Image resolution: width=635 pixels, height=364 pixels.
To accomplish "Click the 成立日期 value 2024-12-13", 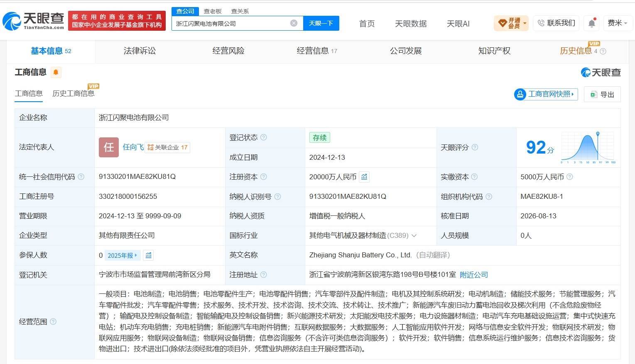I will pos(327,158).
